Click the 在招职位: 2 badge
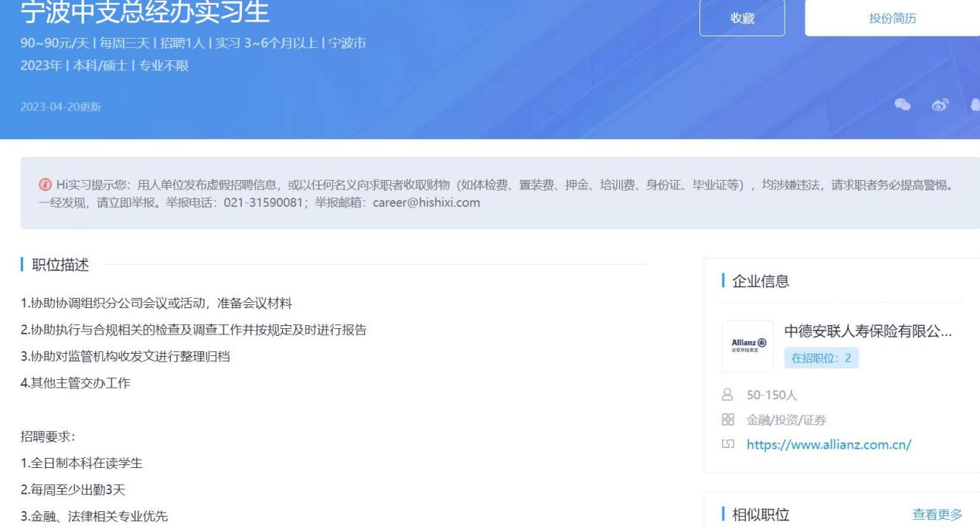 pos(821,358)
